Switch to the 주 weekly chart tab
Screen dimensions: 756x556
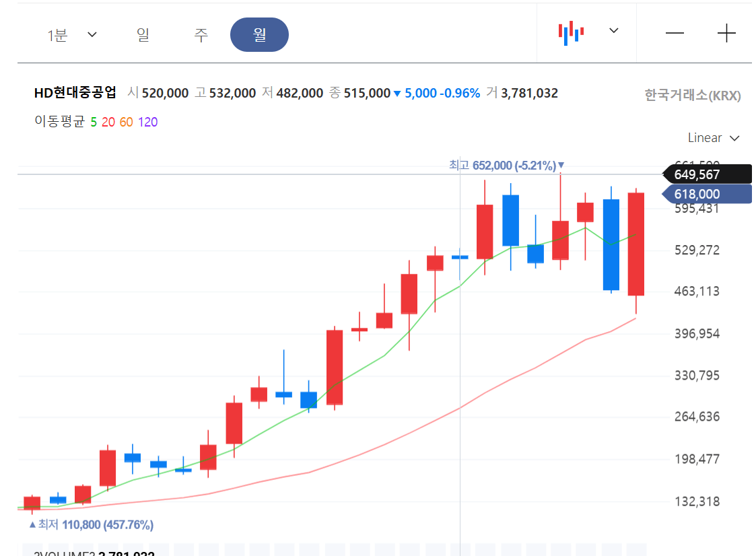(x=201, y=35)
